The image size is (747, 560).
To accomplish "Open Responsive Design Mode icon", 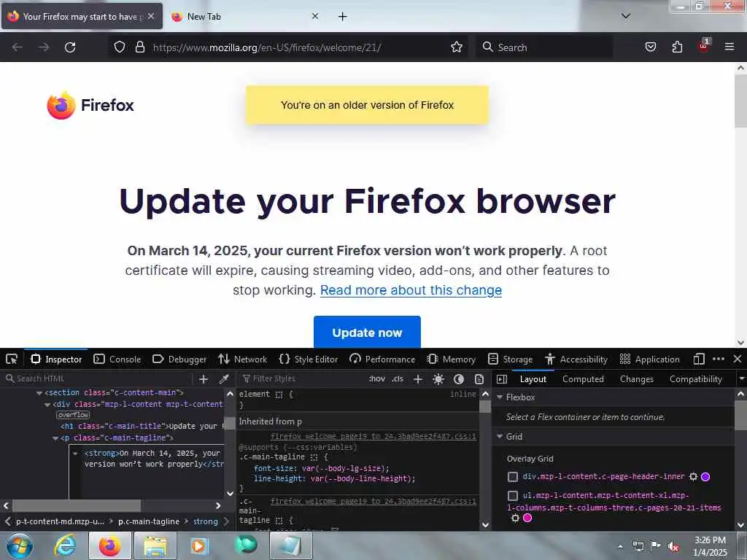I will click(699, 359).
